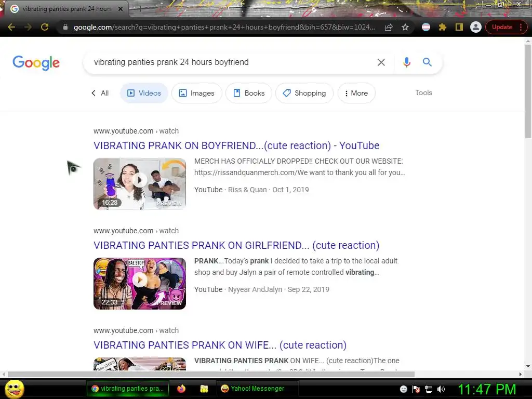This screenshot has width=532, height=399.
Task: Switch to the All results tab
Action: 100,93
